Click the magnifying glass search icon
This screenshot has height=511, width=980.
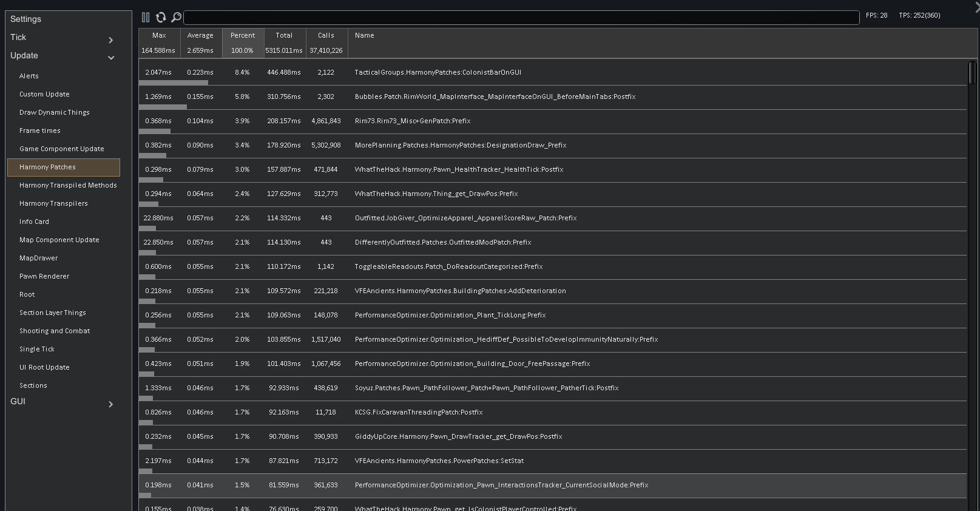(x=176, y=18)
